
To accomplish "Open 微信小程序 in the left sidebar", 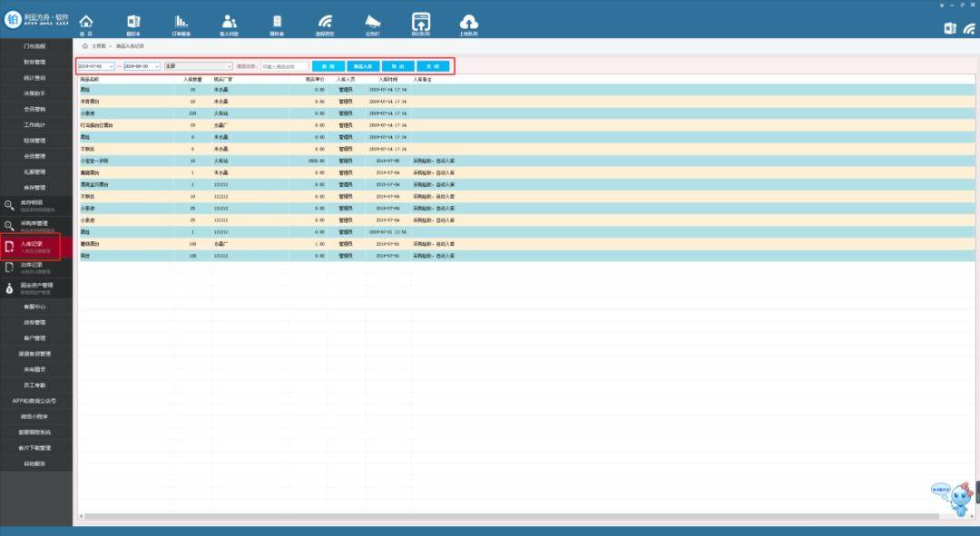I will click(x=35, y=416).
